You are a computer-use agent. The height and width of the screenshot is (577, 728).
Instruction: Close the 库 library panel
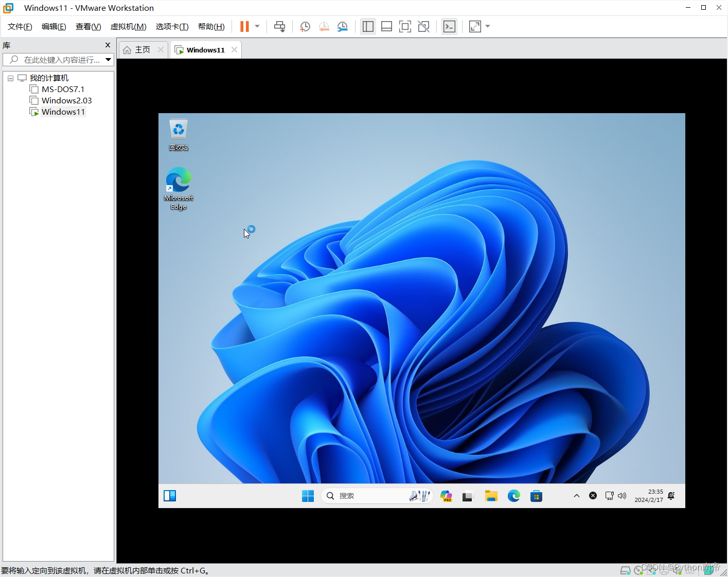pos(108,45)
